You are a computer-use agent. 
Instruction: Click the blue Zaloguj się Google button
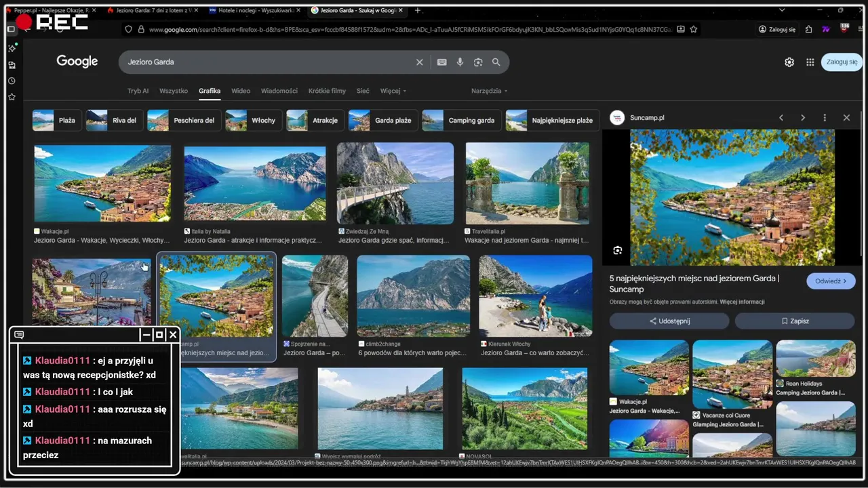click(842, 62)
